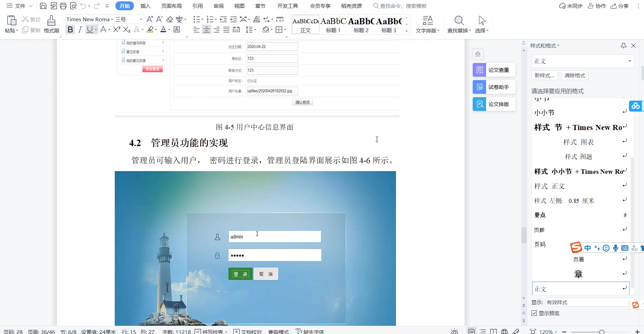Increase paragraph indent

pos(233,19)
